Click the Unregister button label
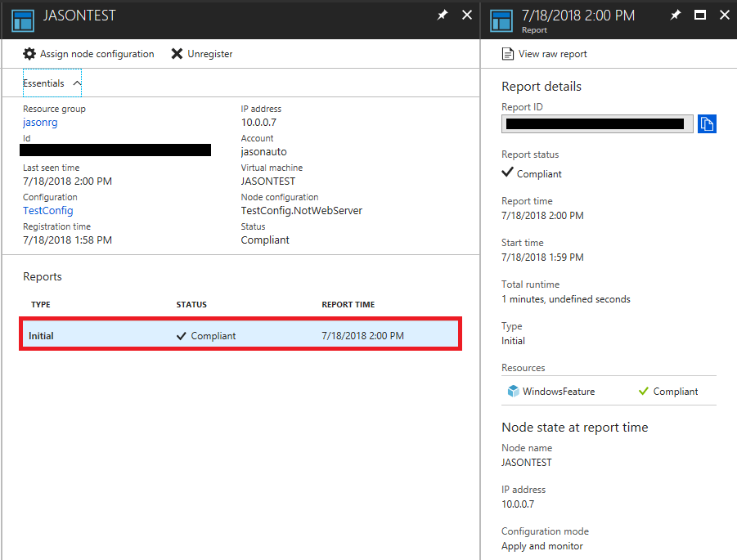Screen dimensions: 737x560 click(x=210, y=54)
